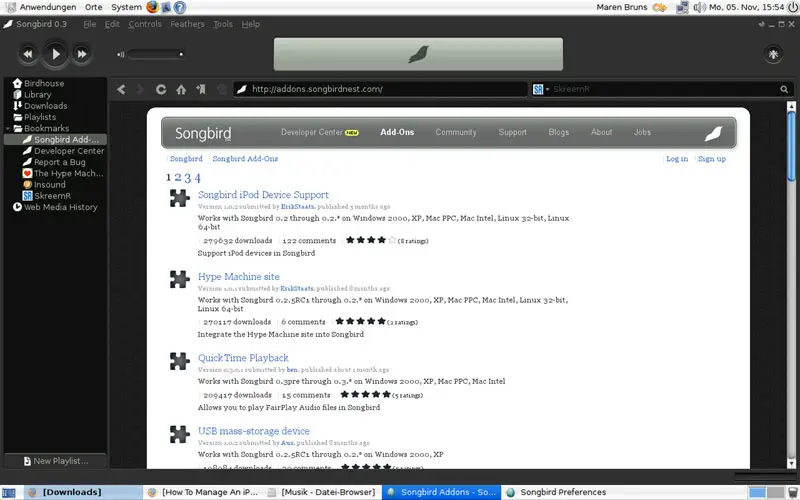Skip to previous track button

(28, 54)
